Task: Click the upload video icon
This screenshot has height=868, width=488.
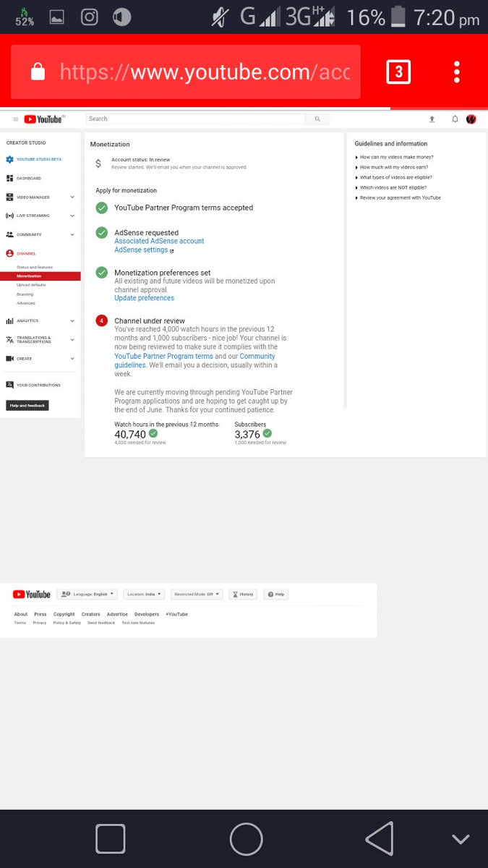Action: point(432,119)
